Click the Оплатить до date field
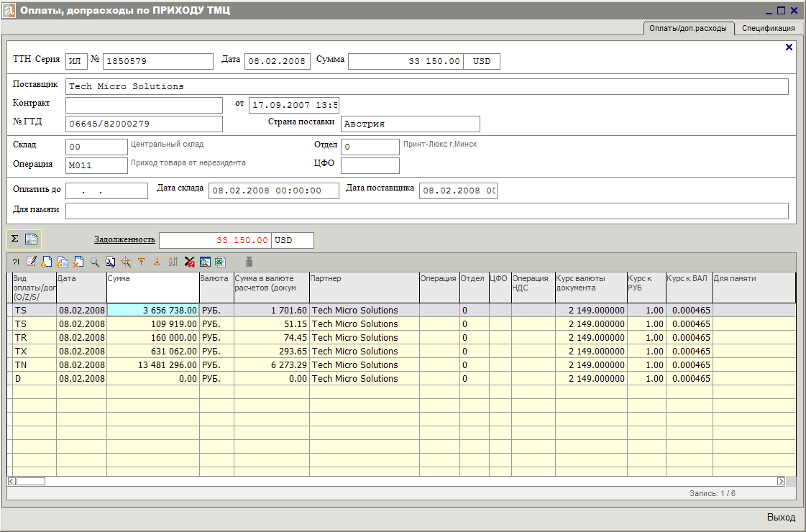Screen dimensions: 806x532 click(x=106, y=191)
